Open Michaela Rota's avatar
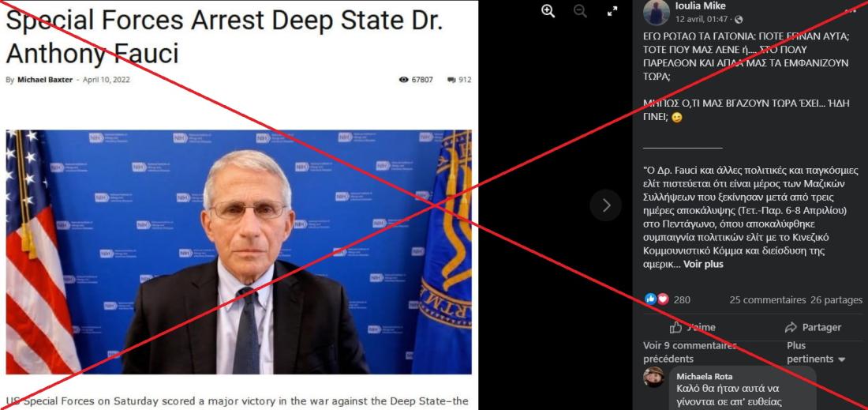This screenshot has width=868, height=410. tap(654, 377)
